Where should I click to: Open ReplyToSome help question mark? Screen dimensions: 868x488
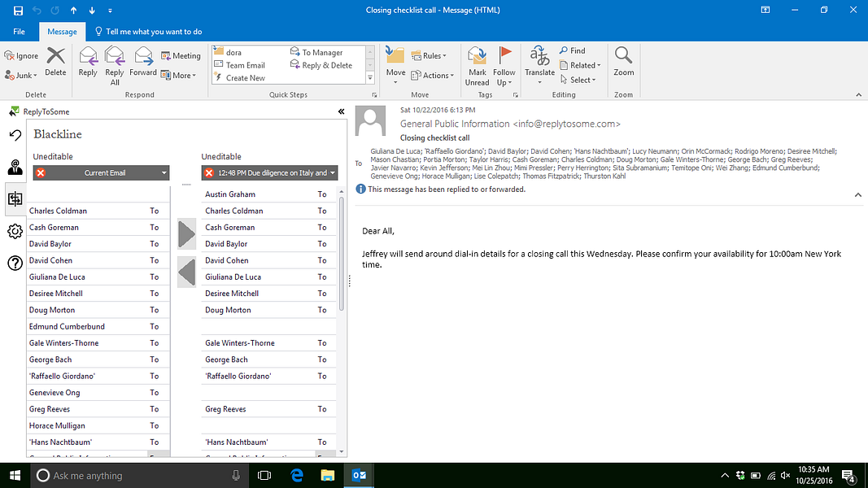point(15,263)
